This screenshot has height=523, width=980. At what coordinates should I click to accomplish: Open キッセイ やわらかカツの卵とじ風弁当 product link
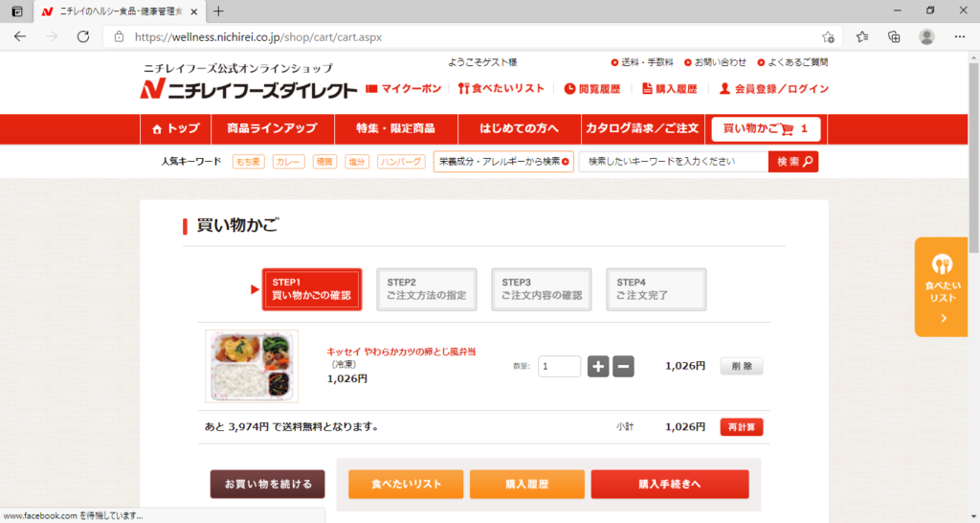click(401, 352)
